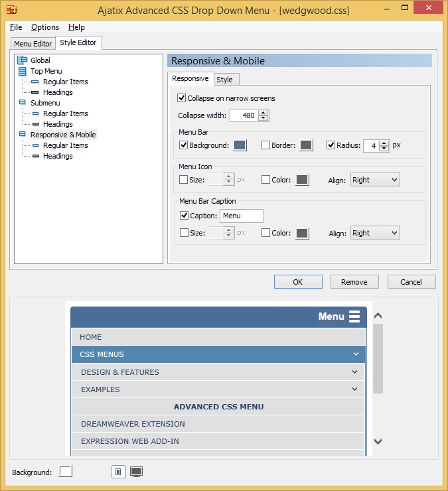Image resolution: width=448 pixels, height=491 pixels.
Task: Click the Top Menu tree node icon
Action: pos(23,71)
